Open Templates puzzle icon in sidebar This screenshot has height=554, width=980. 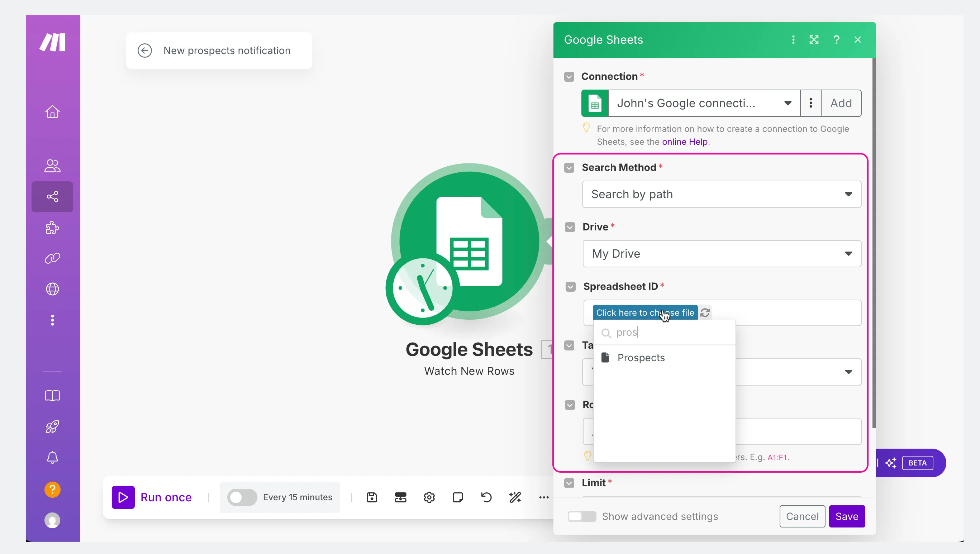53,228
